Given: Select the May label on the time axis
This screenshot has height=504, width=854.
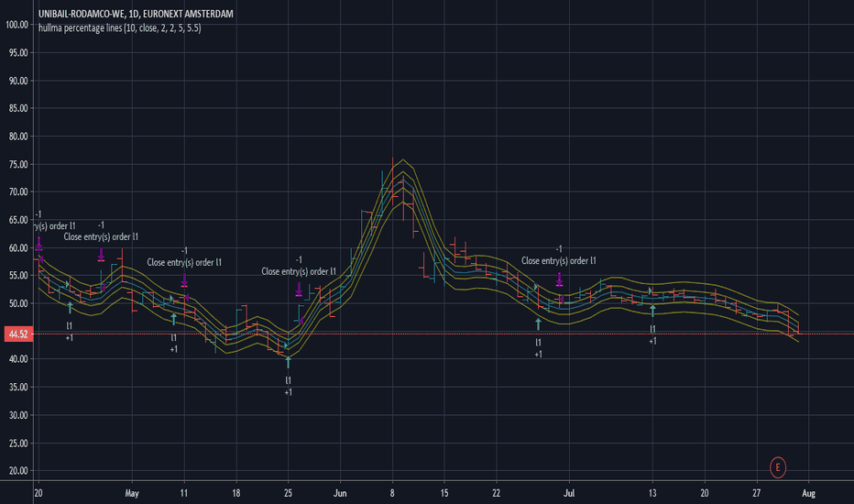Looking at the screenshot, I should click(x=132, y=493).
